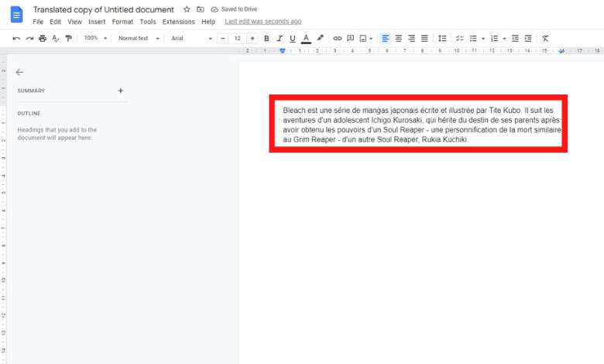Image resolution: width=604 pixels, height=364 pixels.
Task: Select the Paint format roller
Action: click(x=69, y=39)
